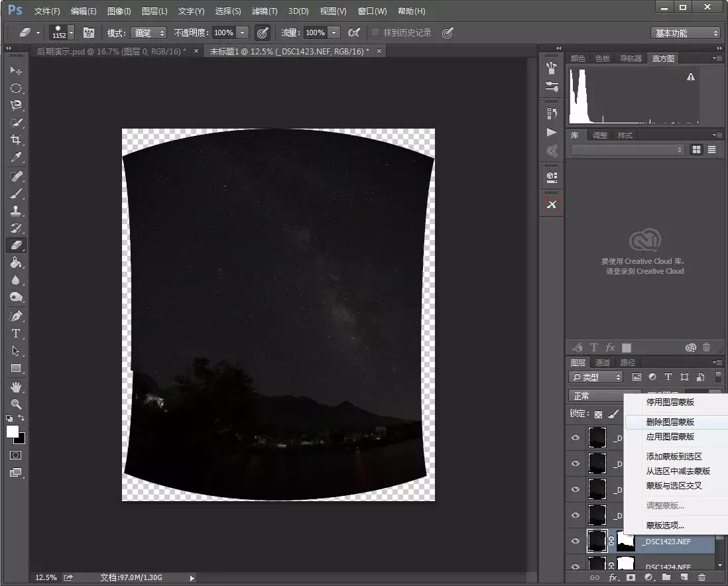Select the Zoom tool
The width and height of the screenshot is (728, 586).
[x=16, y=404]
